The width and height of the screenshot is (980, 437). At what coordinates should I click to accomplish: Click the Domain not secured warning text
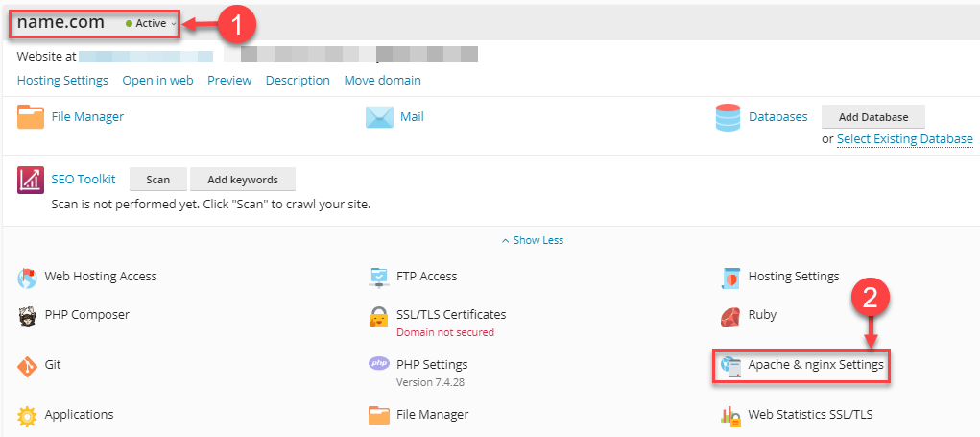[x=445, y=332]
